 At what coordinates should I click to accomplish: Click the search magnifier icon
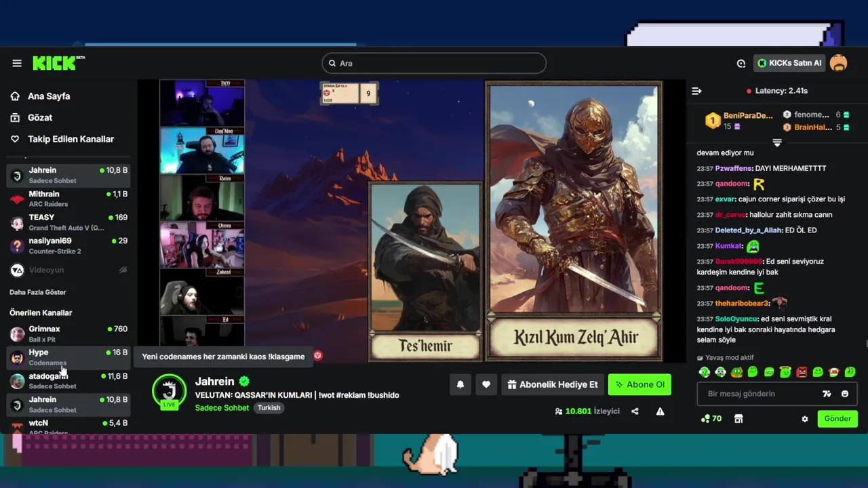(x=332, y=63)
